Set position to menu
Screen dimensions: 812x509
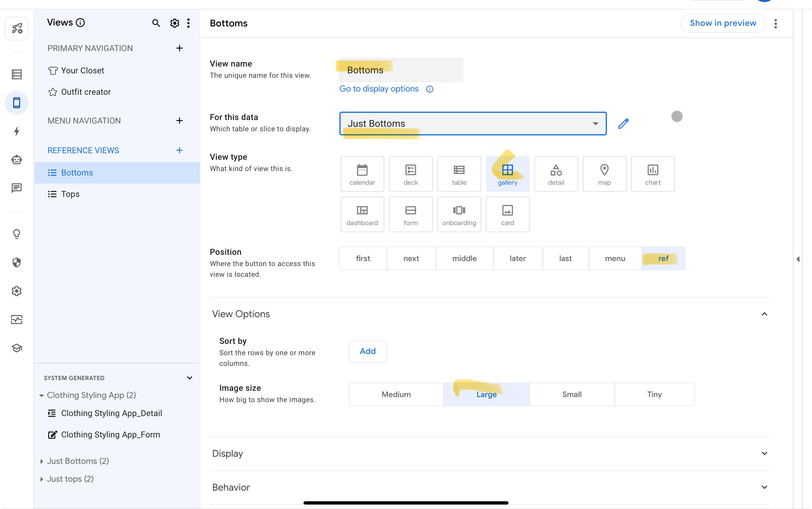point(615,258)
